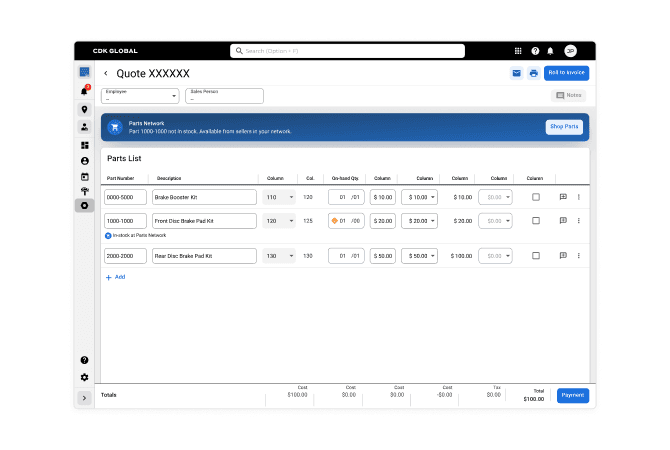The height and width of the screenshot is (450, 670).
Task: Open the user avatar profile menu
Action: pos(570,51)
